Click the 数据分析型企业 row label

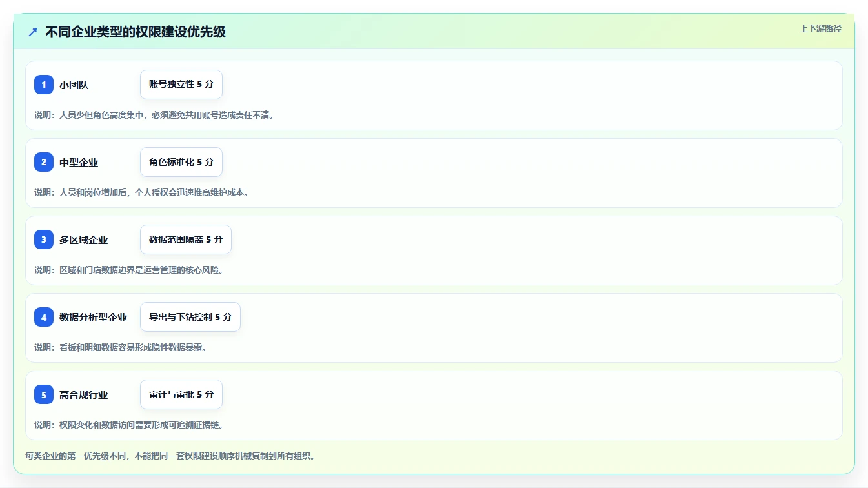(94, 317)
